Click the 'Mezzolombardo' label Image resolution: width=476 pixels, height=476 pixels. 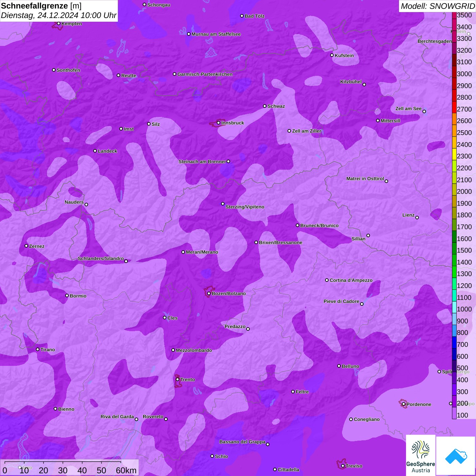pos(194,350)
